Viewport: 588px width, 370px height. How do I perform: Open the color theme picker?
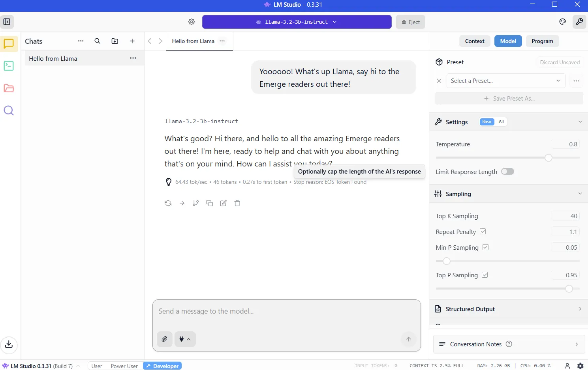pyautogui.click(x=562, y=22)
